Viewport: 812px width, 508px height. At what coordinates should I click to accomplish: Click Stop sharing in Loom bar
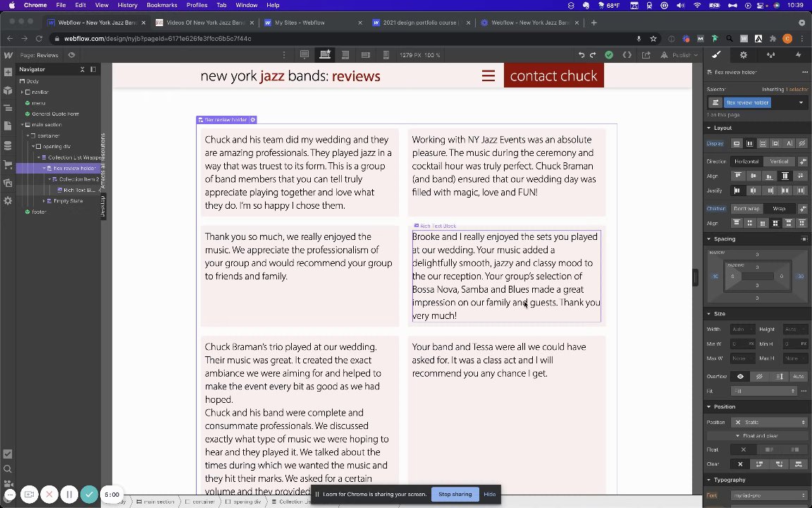(455, 495)
